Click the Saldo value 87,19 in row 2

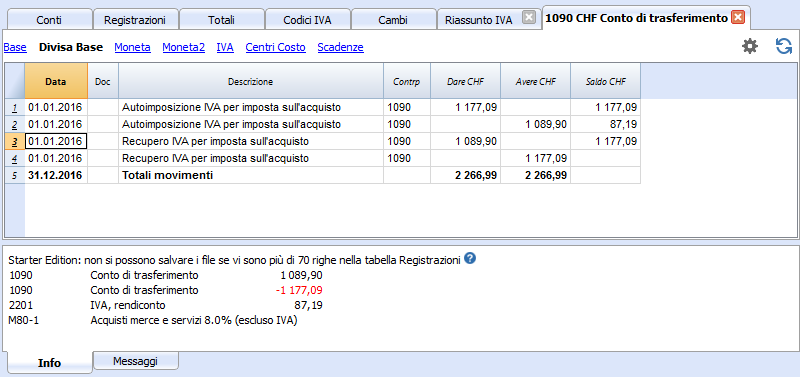click(606, 124)
